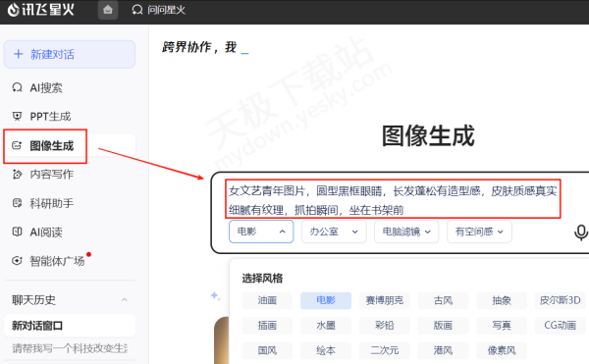Click the 内容写作 icon in sidebar

tap(17, 174)
